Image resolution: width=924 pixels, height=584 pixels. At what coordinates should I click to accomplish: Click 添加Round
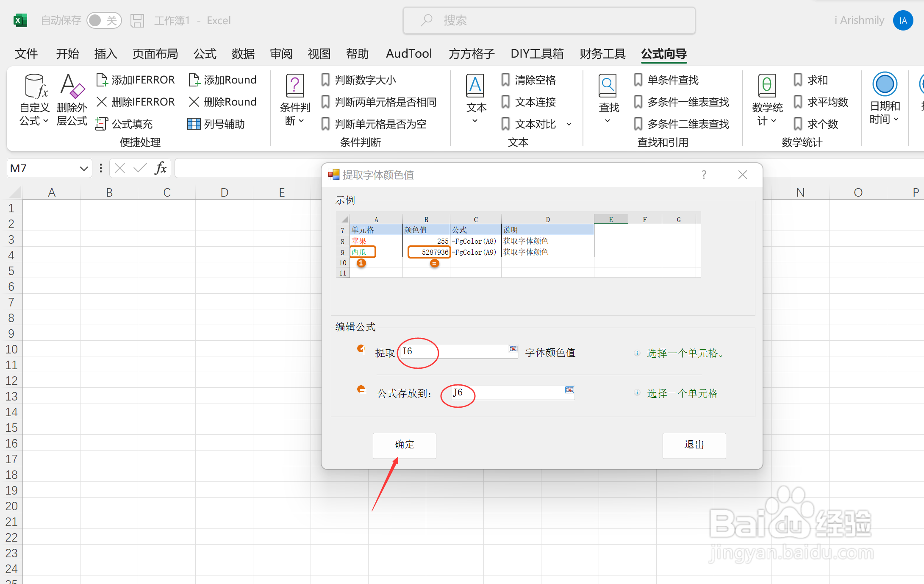(x=222, y=80)
